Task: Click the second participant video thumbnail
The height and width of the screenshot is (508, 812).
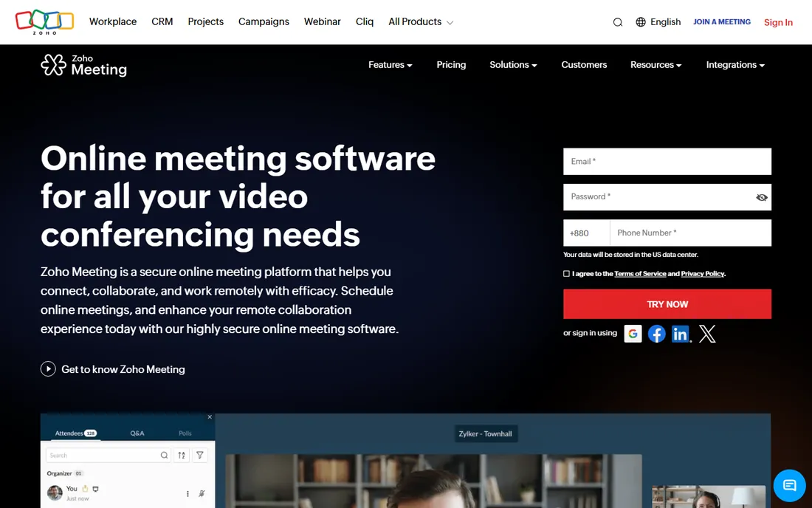Action: pos(708,497)
